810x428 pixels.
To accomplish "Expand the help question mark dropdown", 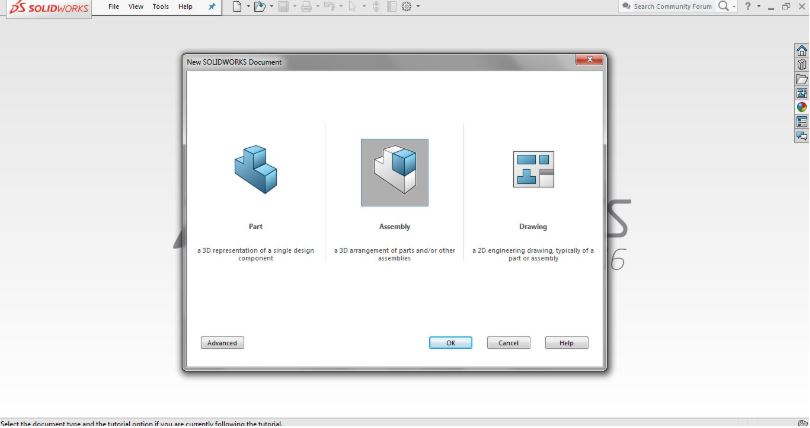I will (758, 6).
